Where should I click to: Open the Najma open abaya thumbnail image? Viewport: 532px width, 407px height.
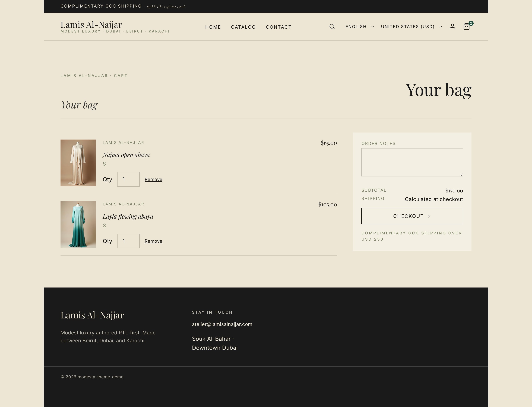coord(78,163)
